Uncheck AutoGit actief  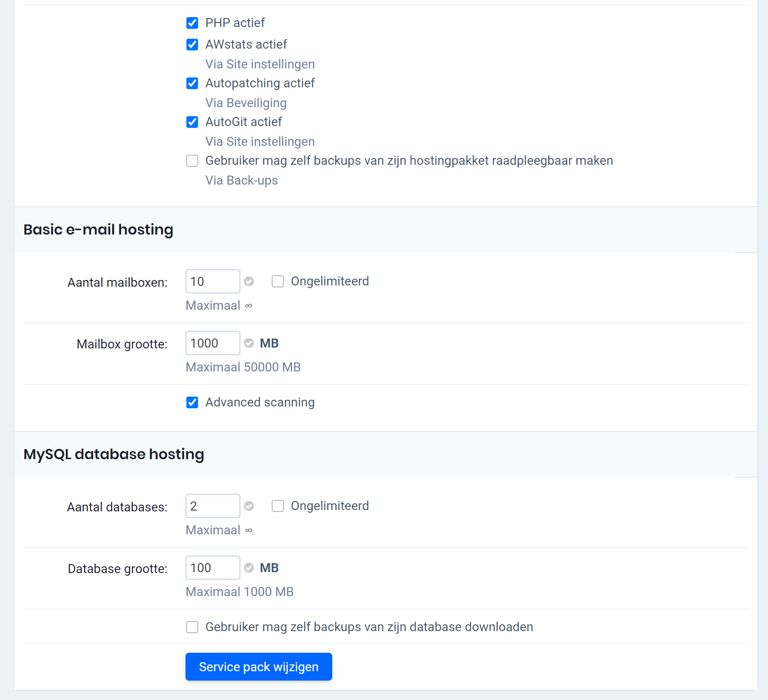point(192,122)
